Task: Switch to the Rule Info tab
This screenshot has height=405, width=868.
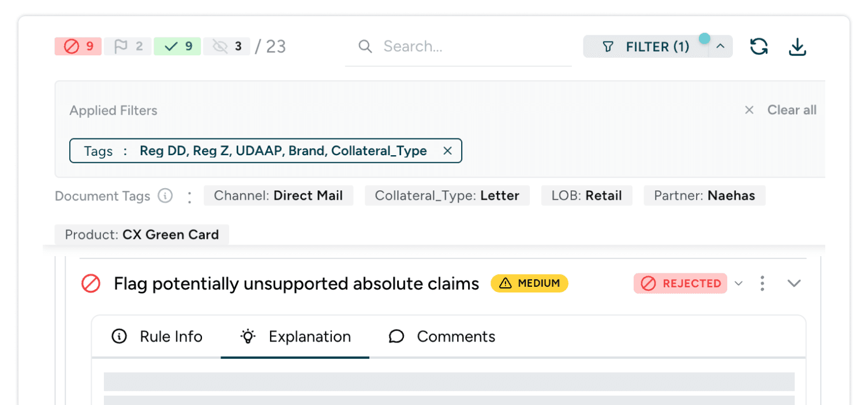Action: click(x=156, y=337)
